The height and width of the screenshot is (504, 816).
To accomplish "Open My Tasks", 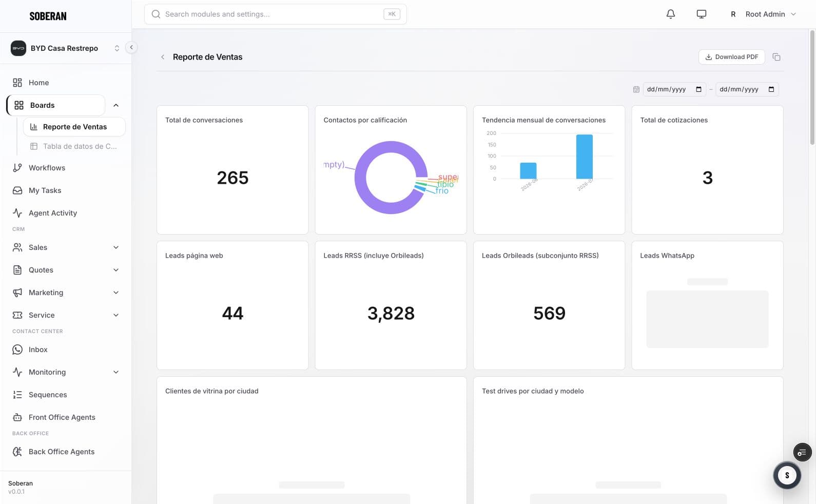I will pyautogui.click(x=45, y=190).
